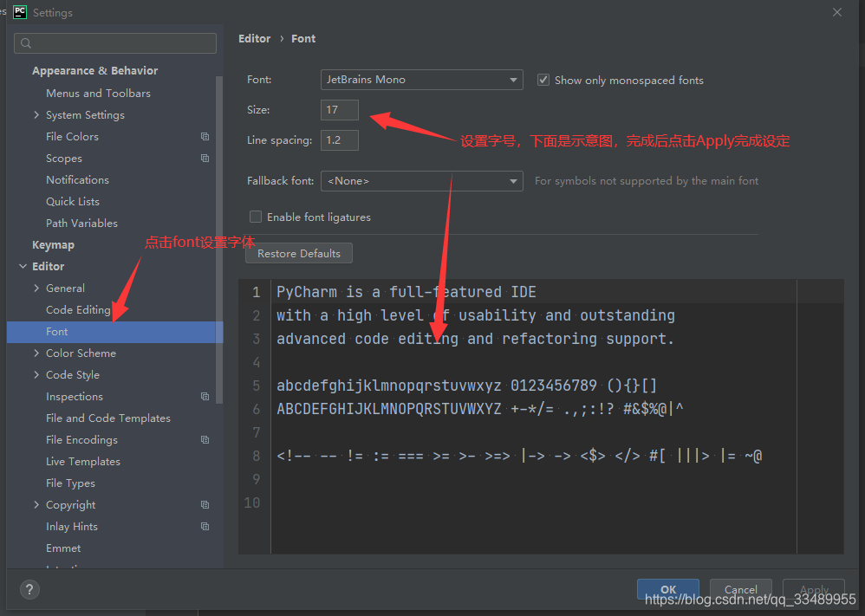Screen dimensions: 865x616
Task: Open Notifications settings
Action: pyautogui.click(x=77, y=180)
